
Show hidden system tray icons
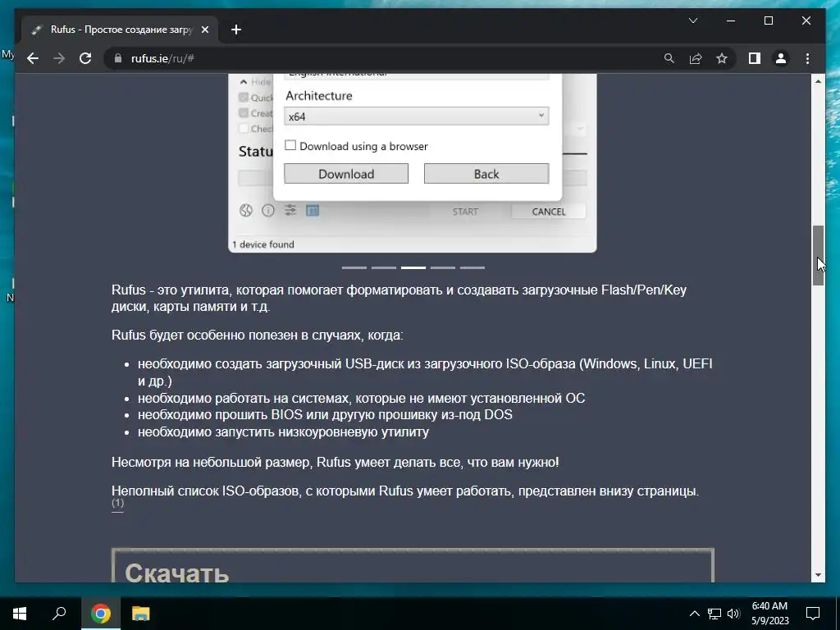pos(694,614)
